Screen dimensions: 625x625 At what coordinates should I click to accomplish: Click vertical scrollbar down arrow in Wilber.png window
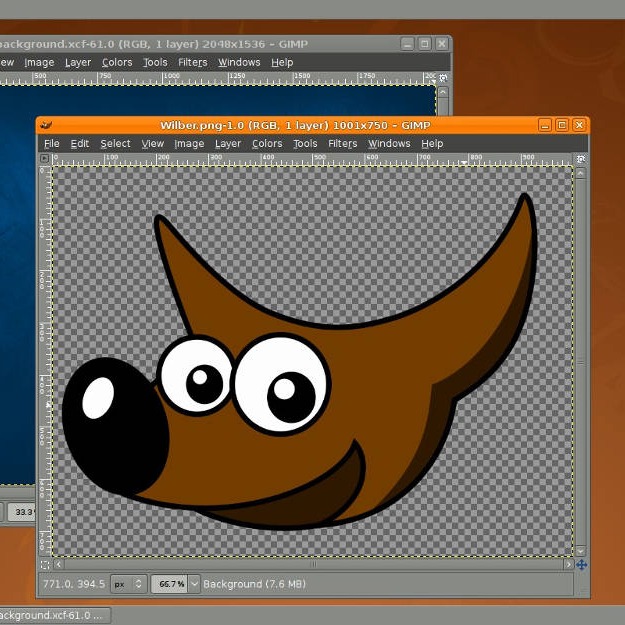(581, 551)
